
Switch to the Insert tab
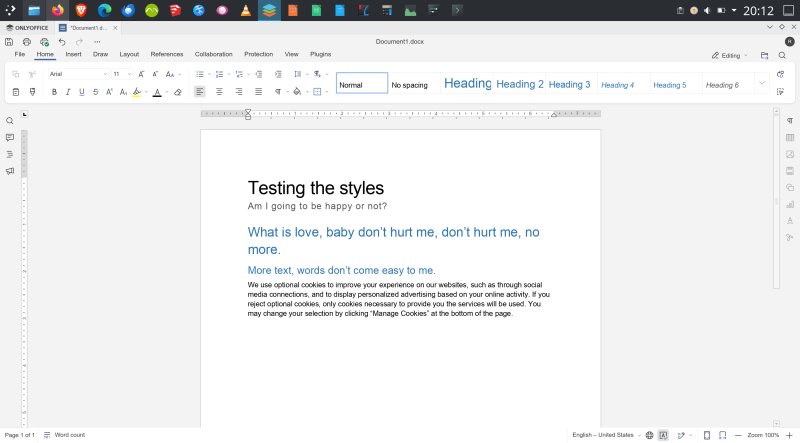tap(73, 54)
